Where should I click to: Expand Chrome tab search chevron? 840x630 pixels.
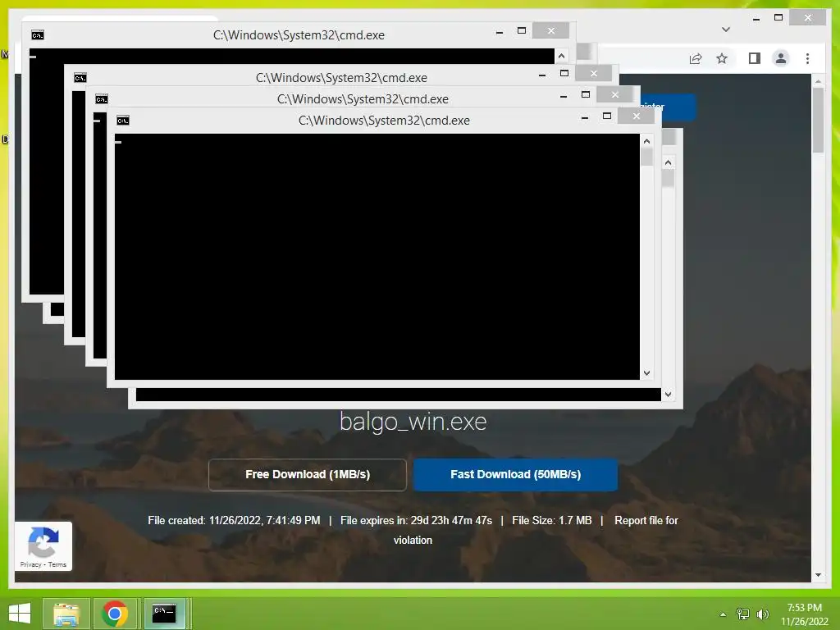click(726, 30)
